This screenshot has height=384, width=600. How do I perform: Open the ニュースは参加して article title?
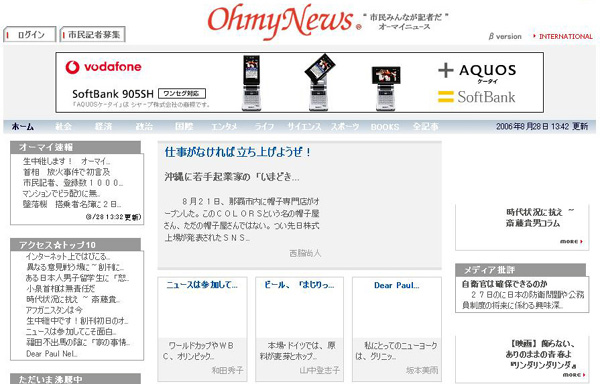[202, 285]
